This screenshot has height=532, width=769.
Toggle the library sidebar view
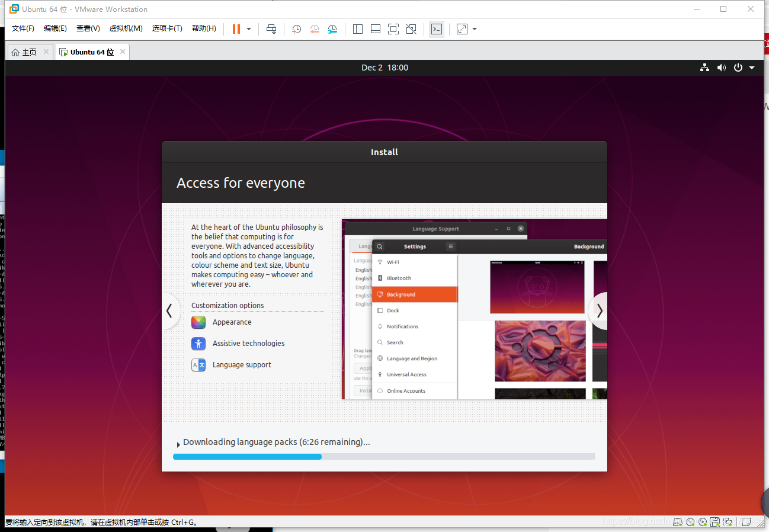(358, 29)
